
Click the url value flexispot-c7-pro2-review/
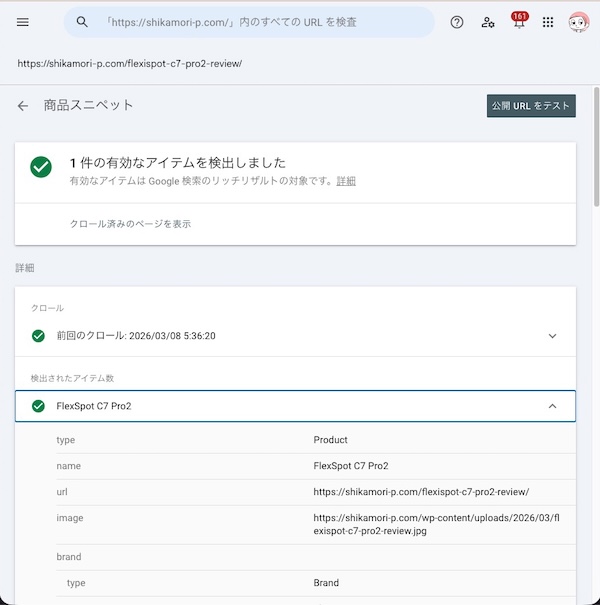point(421,492)
